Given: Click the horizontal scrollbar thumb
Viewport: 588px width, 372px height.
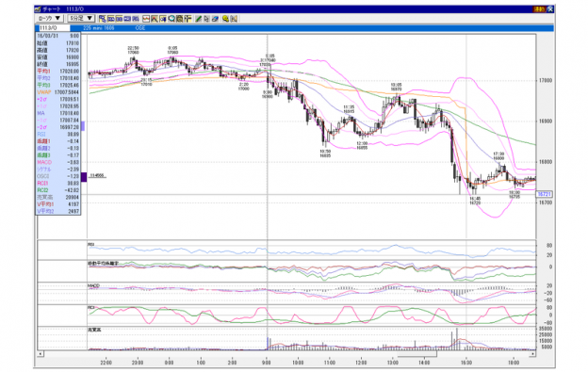Looking at the screenshot, I should coord(416,354).
